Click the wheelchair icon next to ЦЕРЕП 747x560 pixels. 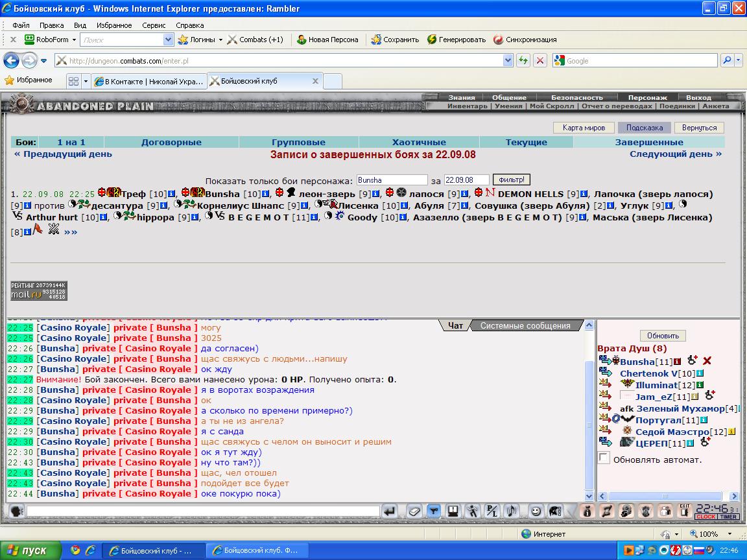(x=705, y=442)
